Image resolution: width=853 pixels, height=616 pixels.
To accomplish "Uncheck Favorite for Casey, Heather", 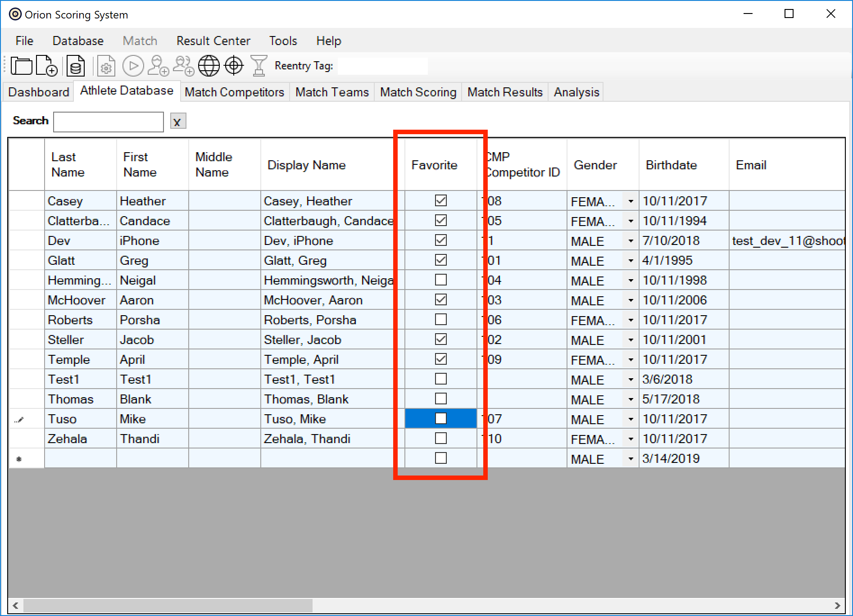I will point(440,200).
